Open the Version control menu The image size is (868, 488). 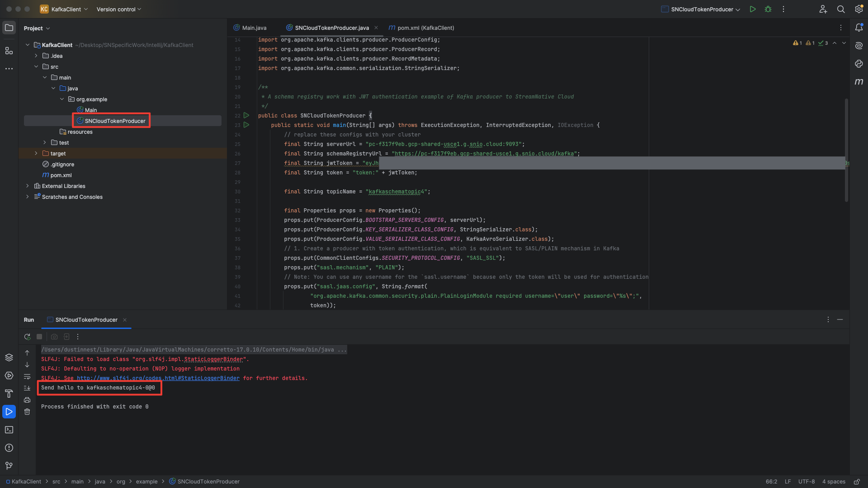click(116, 9)
